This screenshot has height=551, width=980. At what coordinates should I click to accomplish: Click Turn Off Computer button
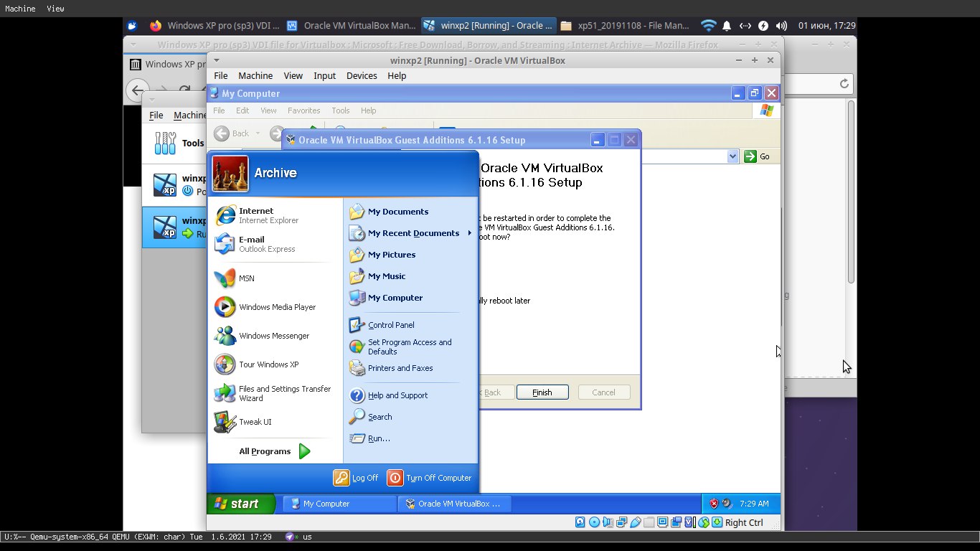(x=429, y=478)
